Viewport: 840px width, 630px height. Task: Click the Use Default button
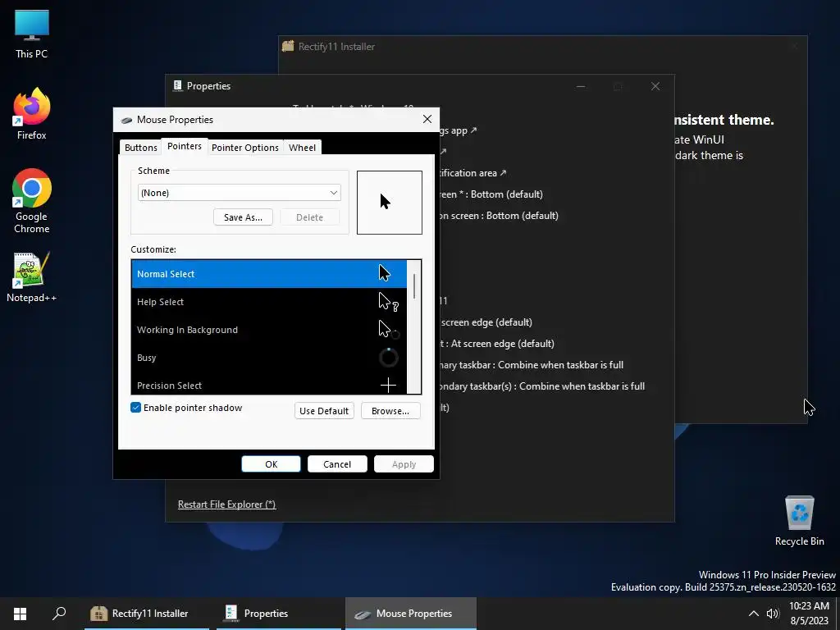[x=324, y=411]
